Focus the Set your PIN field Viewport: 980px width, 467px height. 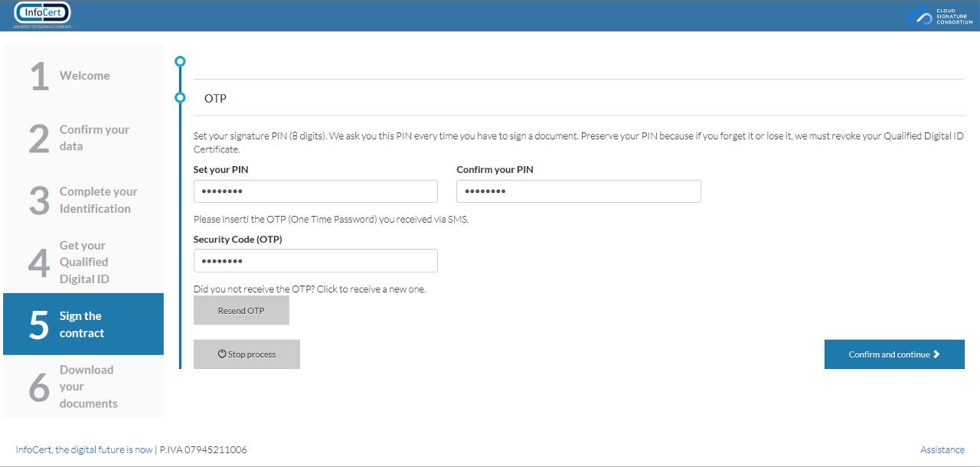(315, 191)
